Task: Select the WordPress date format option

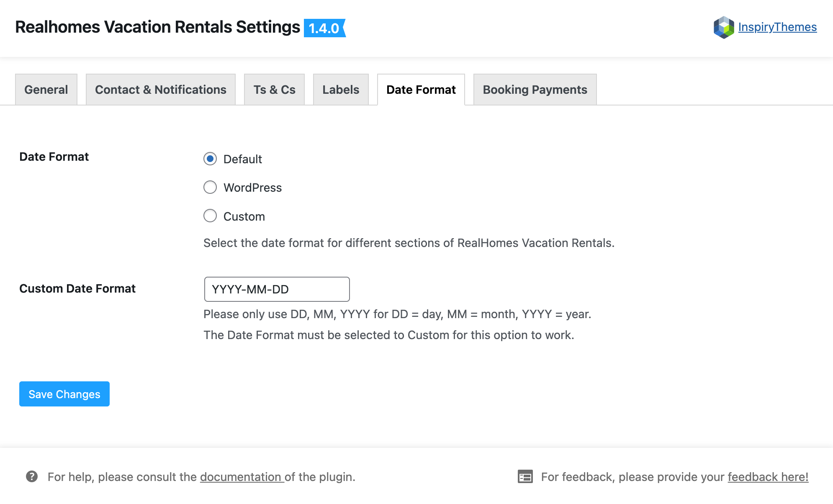Action: (x=210, y=187)
